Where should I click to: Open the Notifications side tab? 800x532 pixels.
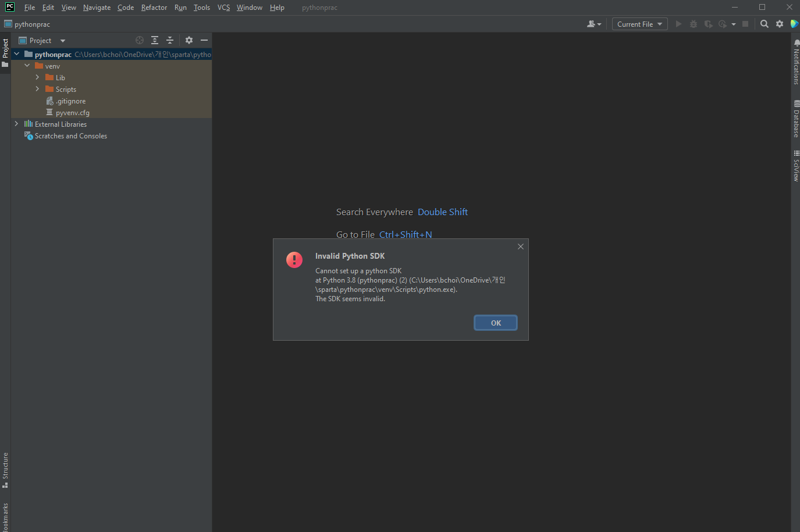pyautogui.click(x=796, y=62)
